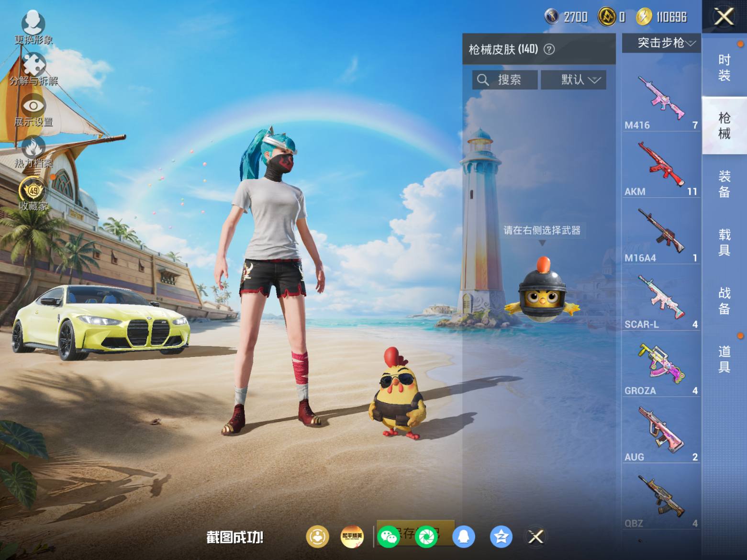747x560 pixels.
Task: Share to WeChat Moments camera-shutter icon
Action: coord(426,537)
